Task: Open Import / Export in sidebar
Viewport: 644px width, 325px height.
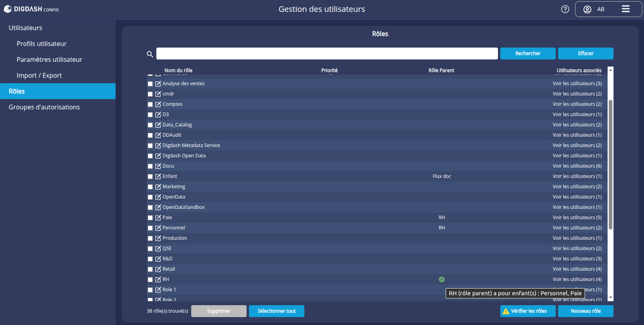Action: click(x=39, y=75)
